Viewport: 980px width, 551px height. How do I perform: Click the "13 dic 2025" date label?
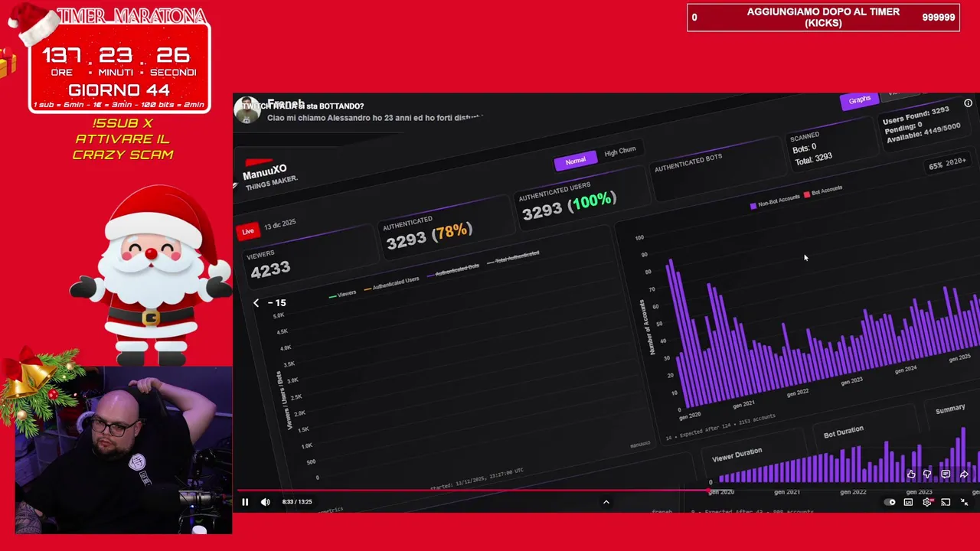pyautogui.click(x=279, y=225)
